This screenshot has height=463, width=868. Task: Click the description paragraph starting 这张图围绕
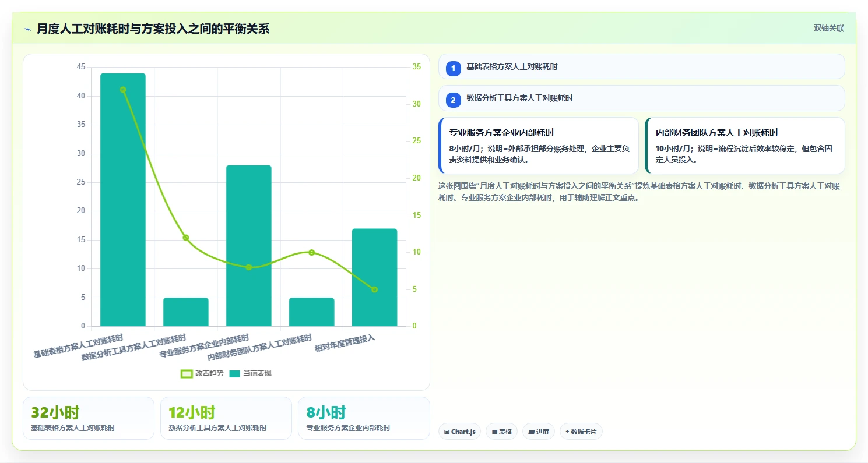point(640,192)
